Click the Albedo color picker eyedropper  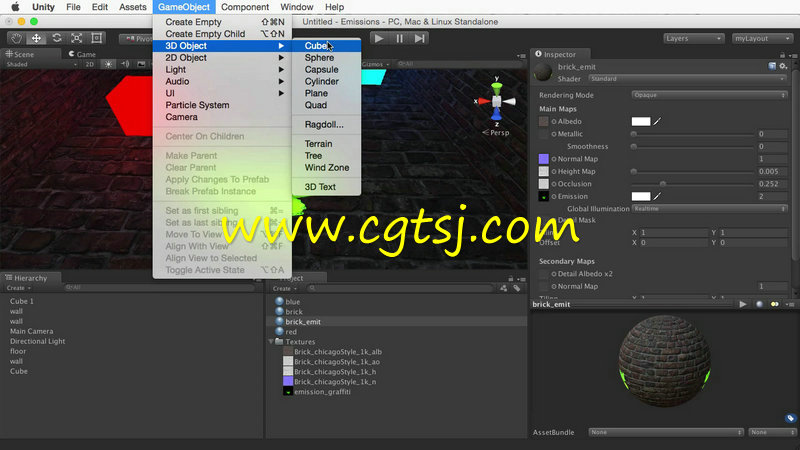click(657, 121)
